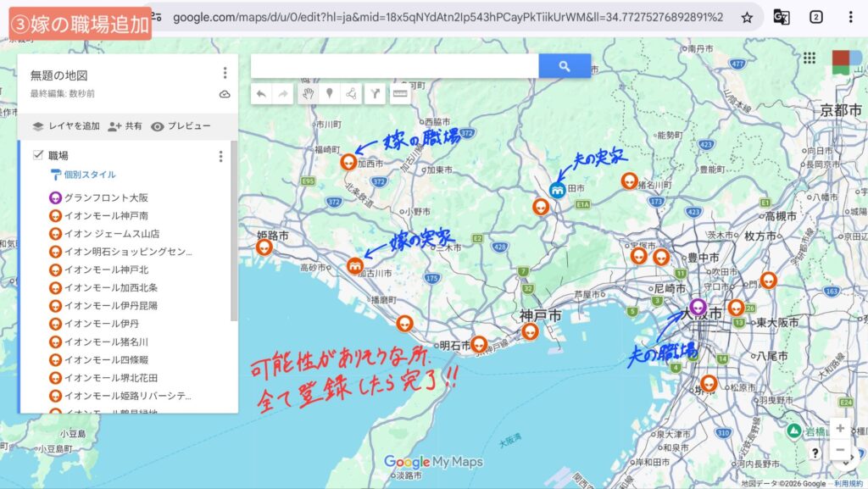Screen dimensions: 868x489
Task: Select the draw line tool
Action: click(351, 94)
